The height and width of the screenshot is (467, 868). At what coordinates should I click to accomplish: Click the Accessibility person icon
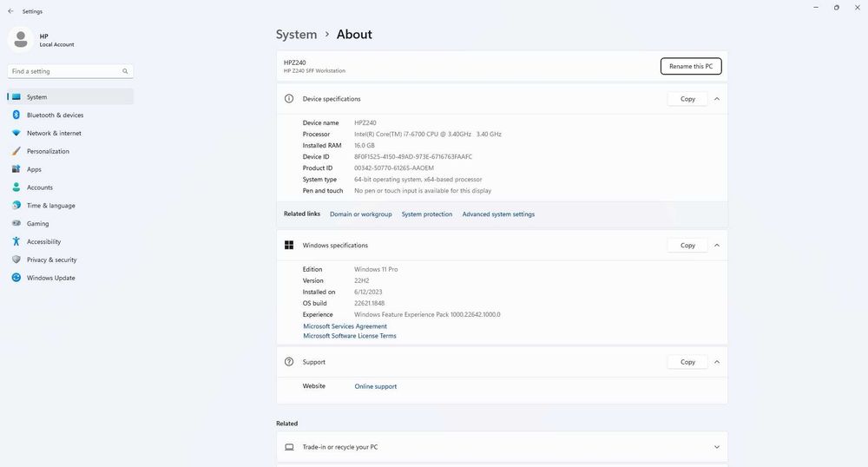16,242
